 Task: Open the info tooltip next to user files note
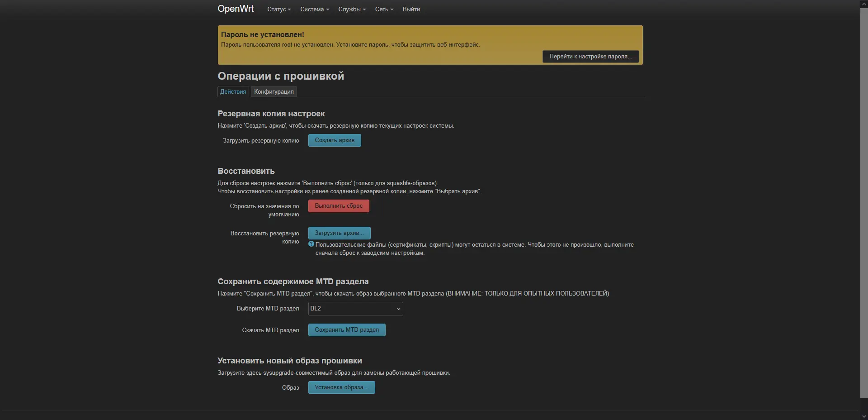(x=311, y=244)
